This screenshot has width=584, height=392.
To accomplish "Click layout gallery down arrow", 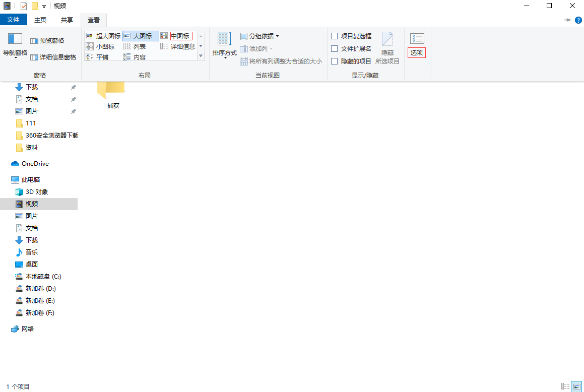I will point(201,46).
